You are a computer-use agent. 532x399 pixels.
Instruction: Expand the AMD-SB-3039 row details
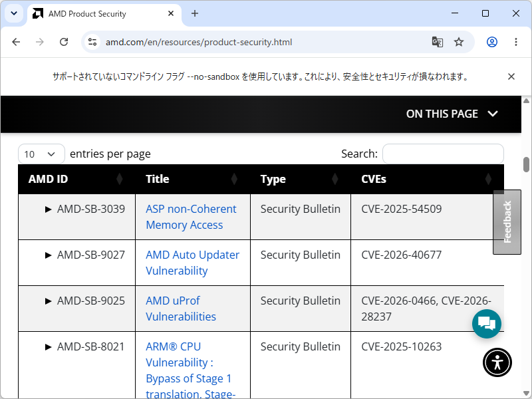(48, 209)
